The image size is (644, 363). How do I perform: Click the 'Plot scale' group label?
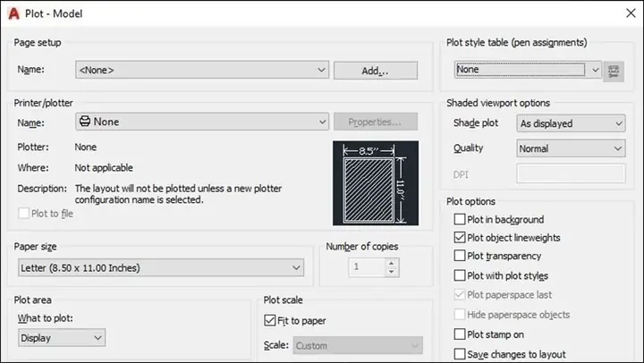coord(283,300)
